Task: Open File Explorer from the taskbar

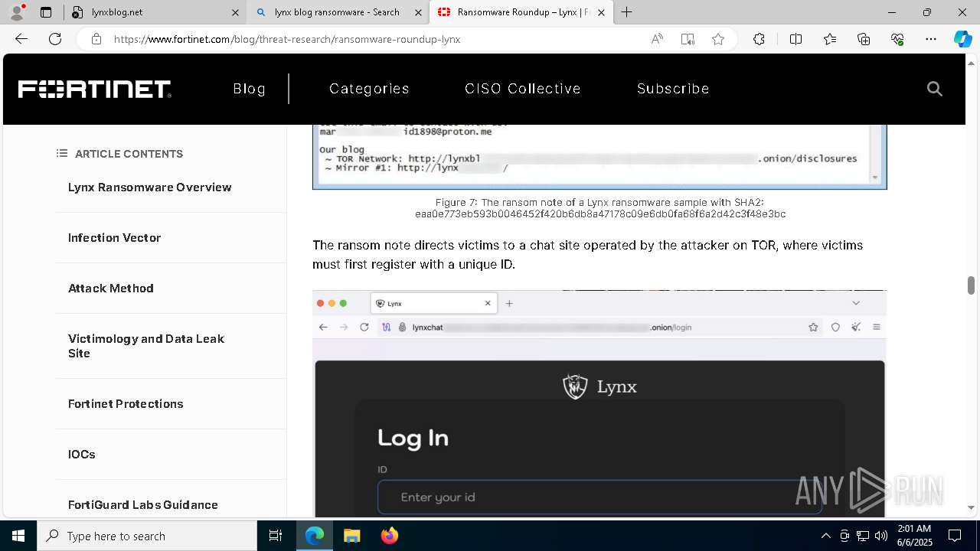Action: point(351,536)
